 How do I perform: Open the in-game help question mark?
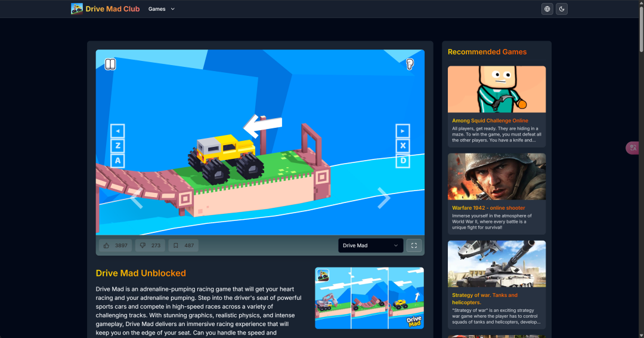410,64
